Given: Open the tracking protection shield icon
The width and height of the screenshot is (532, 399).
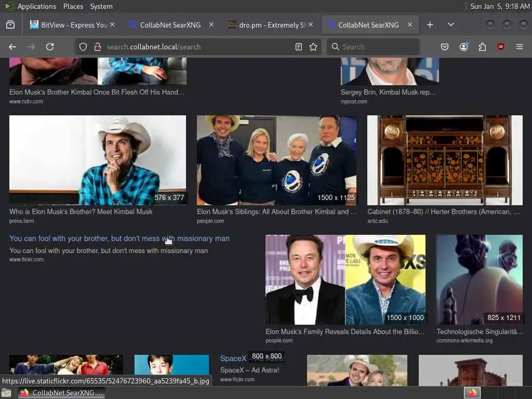Looking at the screenshot, I should 83,47.
